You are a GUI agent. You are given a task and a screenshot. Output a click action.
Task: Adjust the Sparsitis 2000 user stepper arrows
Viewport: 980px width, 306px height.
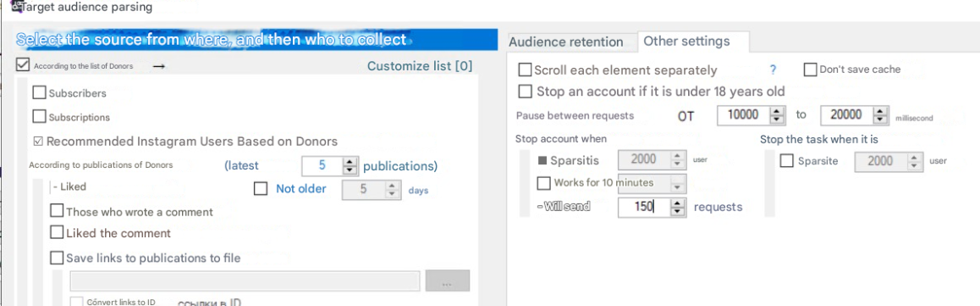[x=678, y=160]
